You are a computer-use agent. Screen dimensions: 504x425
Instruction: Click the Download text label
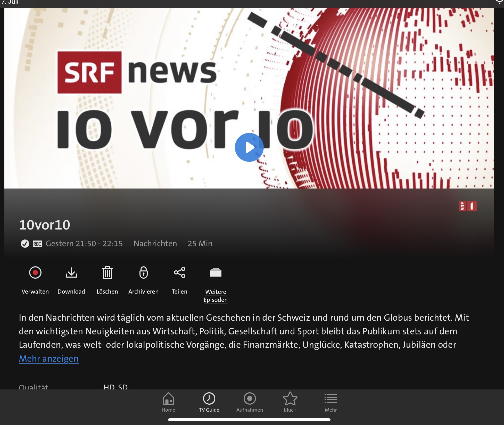pyautogui.click(x=71, y=291)
